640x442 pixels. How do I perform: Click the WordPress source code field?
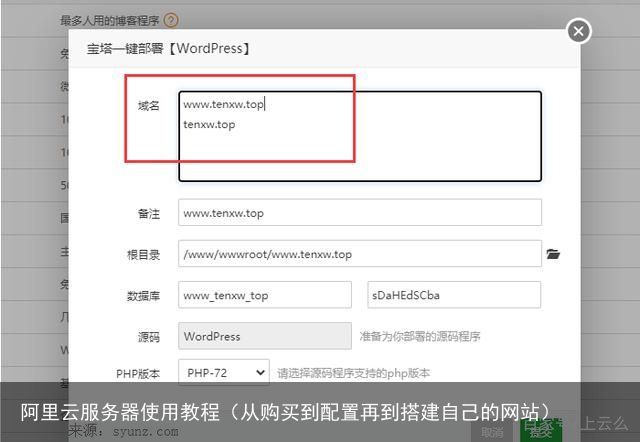265,336
